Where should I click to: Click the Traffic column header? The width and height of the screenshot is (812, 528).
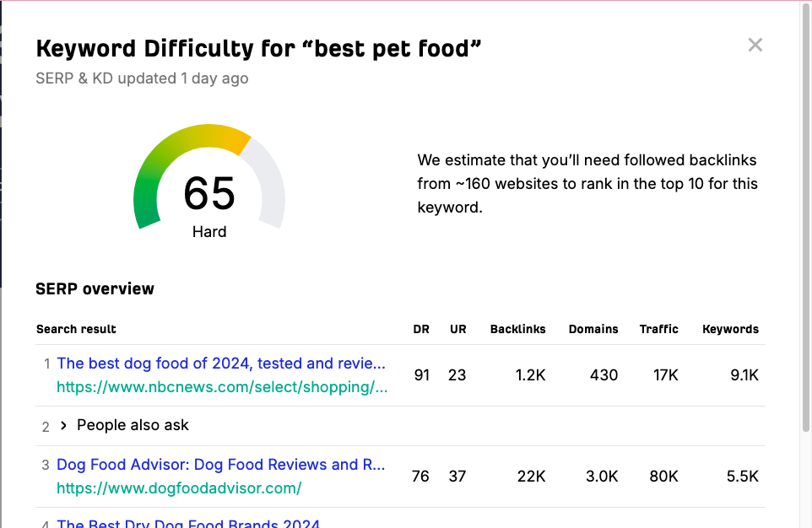658,329
